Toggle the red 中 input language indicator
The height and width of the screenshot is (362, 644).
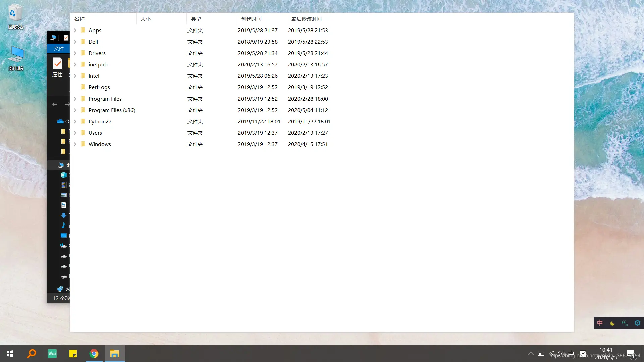[x=600, y=323]
